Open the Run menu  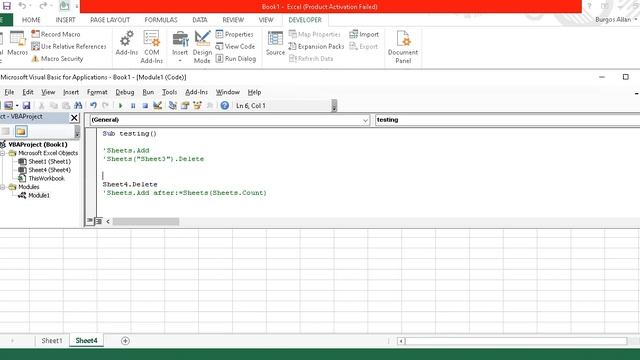click(148, 92)
